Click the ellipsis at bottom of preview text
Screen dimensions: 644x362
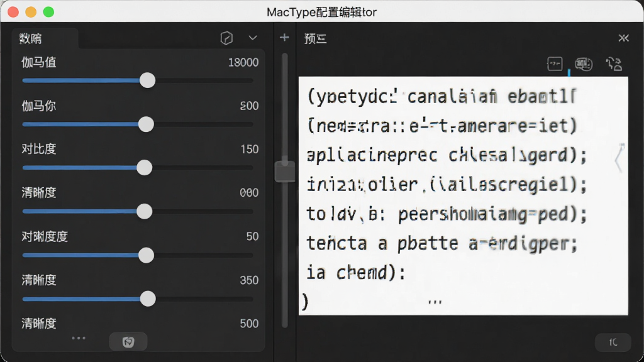coord(435,303)
